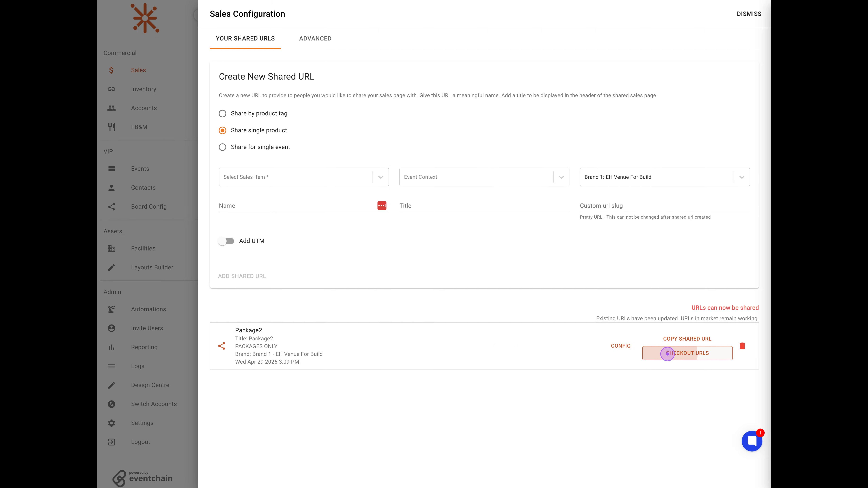Image resolution: width=868 pixels, height=488 pixels.
Task: Click the Settings gear icon
Action: click(x=112, y=423)
